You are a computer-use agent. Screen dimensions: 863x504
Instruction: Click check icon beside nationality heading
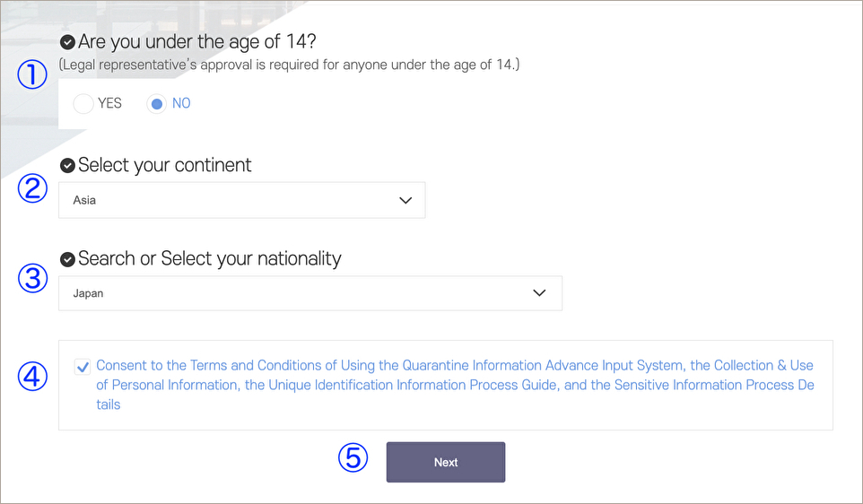coord(67,259)
